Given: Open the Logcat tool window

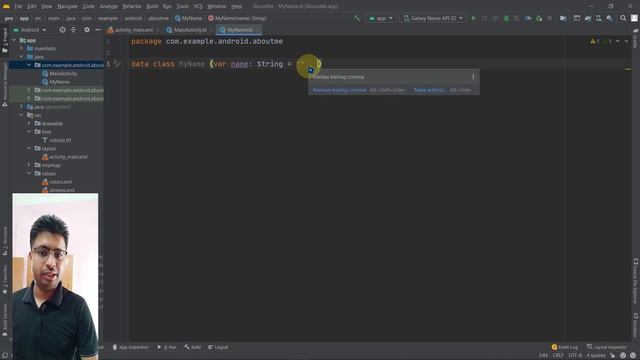Looking at the screenshot, I should click(x=218, y=347).
